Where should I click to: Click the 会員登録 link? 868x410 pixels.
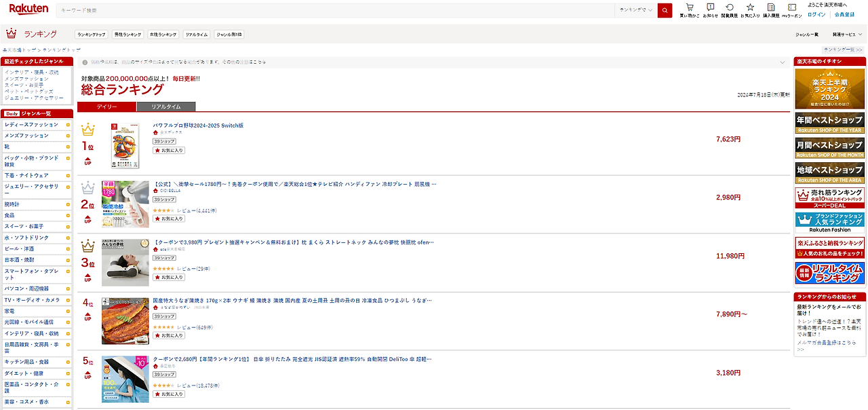pos(844,14)
